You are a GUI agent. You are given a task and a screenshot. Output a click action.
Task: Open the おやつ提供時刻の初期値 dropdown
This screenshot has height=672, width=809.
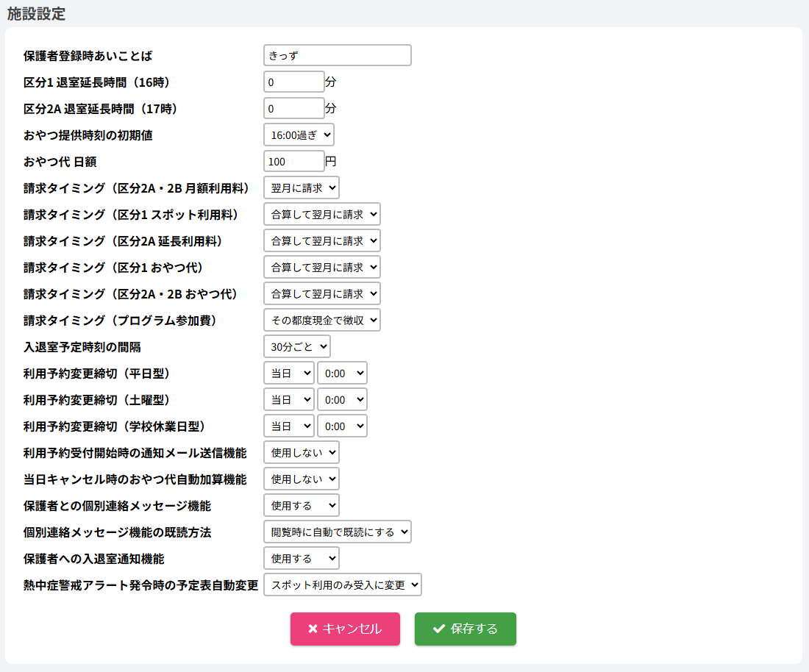[299, 135]
